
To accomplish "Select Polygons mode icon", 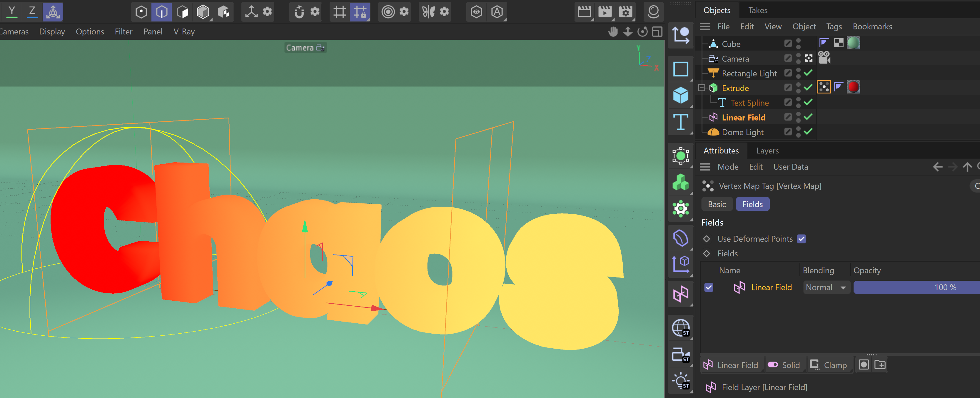I will [182, 12].
